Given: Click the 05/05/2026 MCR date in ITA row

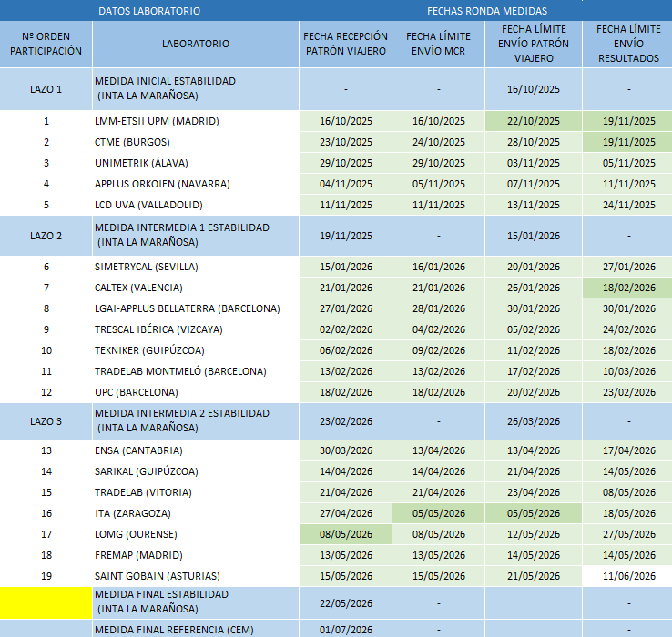Looking at the screenshot, I should pos(438,513).
